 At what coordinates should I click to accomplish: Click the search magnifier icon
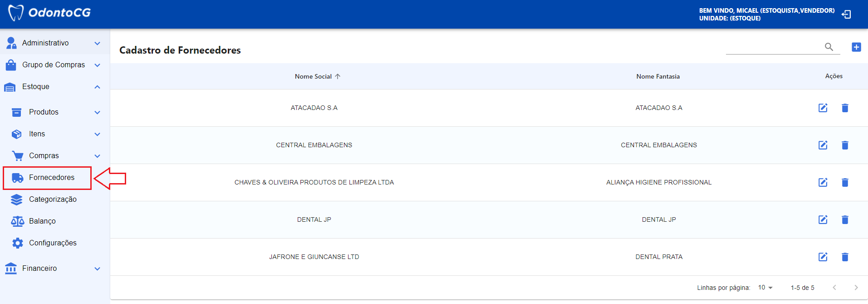829,47
